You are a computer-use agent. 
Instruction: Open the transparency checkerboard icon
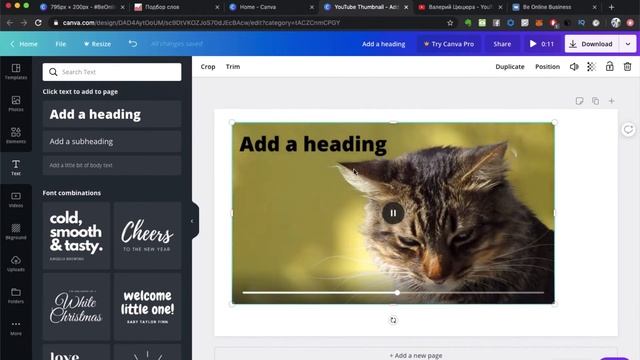point(591,67)
